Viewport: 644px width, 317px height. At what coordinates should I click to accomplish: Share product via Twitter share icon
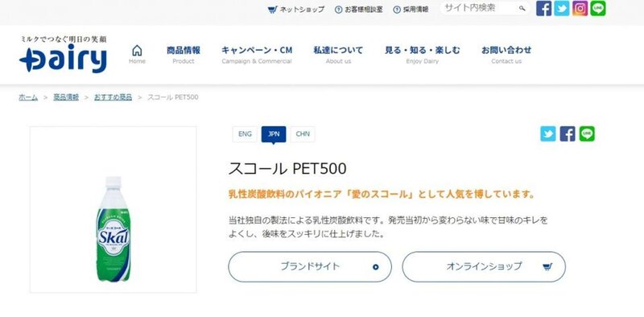point(548,134)
